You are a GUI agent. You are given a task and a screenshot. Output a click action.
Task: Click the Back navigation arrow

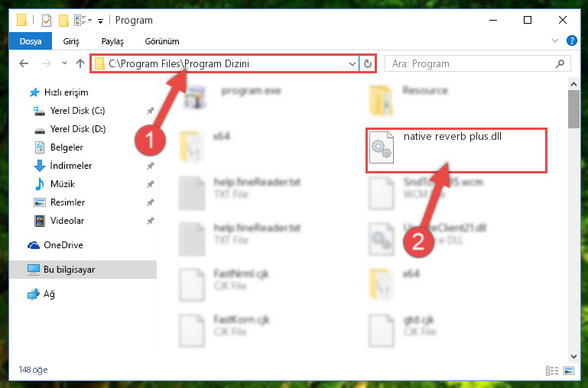tap(24, 63)
